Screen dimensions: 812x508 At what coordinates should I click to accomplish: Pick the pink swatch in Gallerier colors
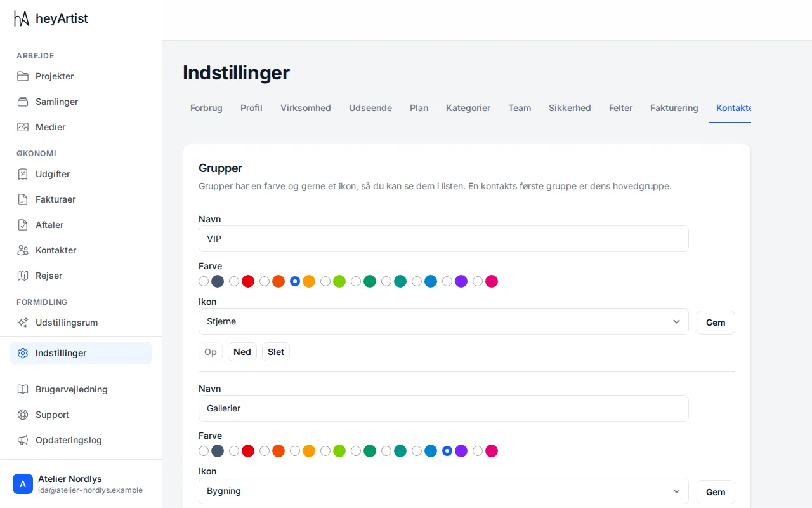tap(492, 451)
